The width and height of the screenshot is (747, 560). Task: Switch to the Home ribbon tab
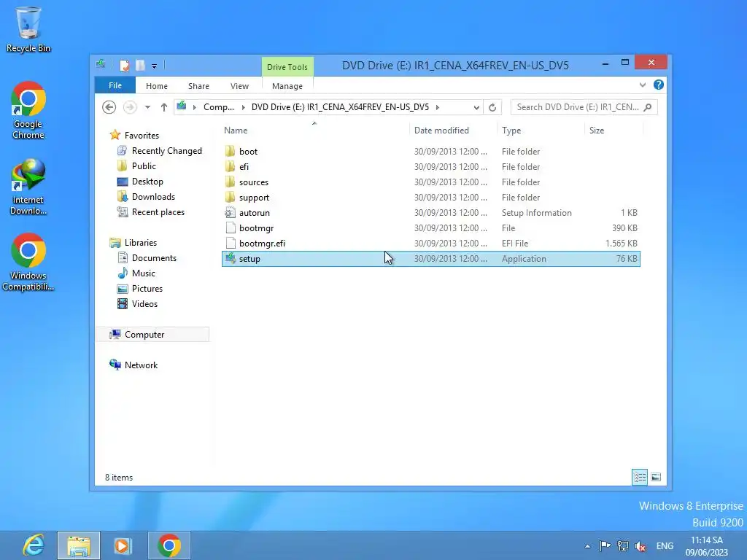157,86
